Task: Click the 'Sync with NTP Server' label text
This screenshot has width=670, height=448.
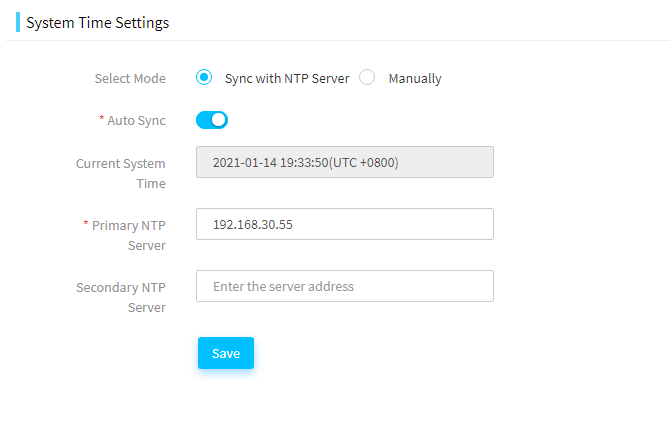Action: (x=287, y=79)
